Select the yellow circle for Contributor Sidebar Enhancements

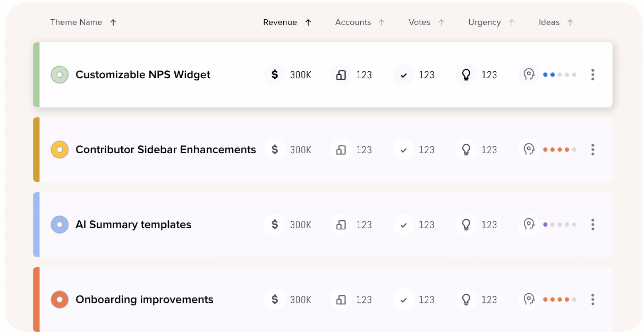(x=60, y=150)
